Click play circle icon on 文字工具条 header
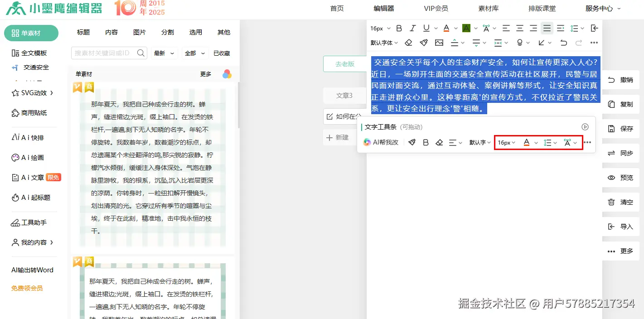The width and height of the screenshot is (644, 319). pyautogui.click(x=585, y=127)
